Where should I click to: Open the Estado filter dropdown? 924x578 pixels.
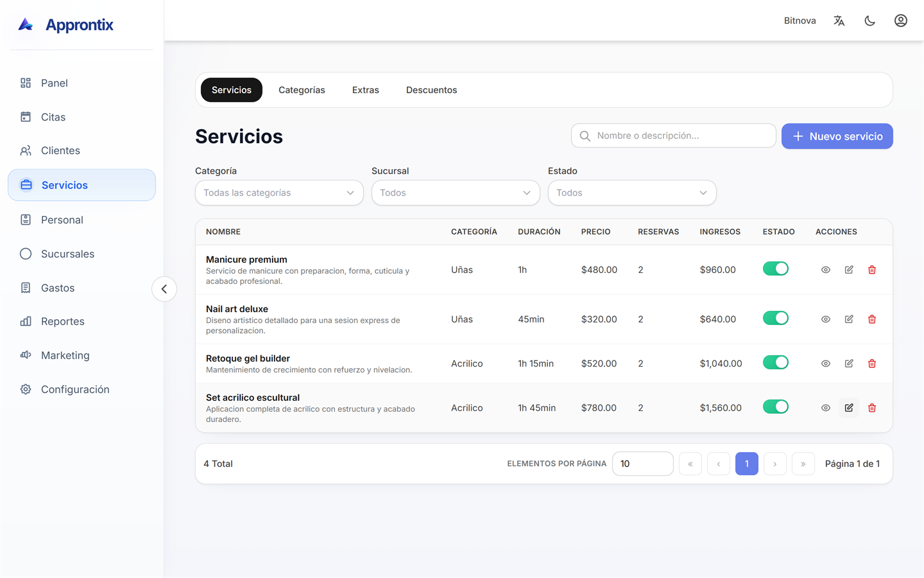(x=632, y=193)
